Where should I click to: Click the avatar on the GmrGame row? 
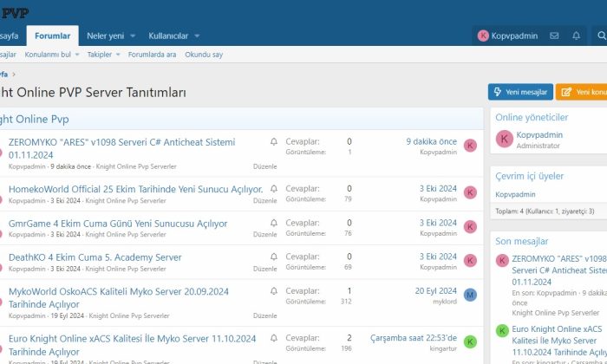pos(470,227)
